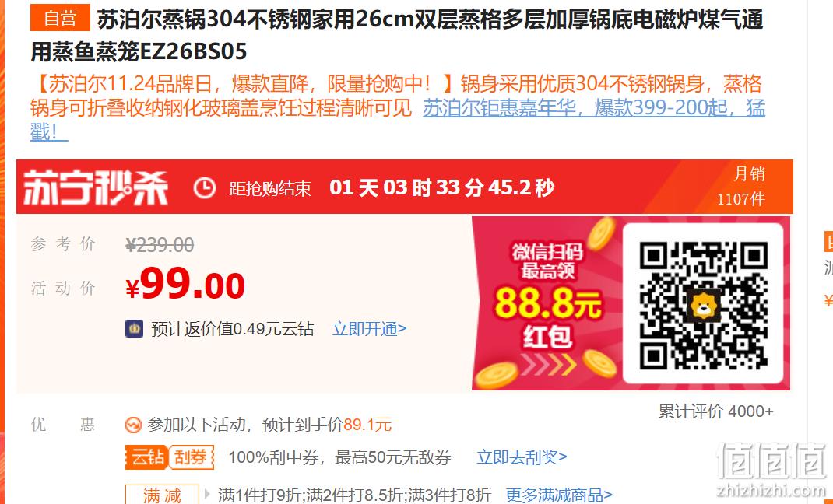Viewport: 833px width, 504px height.
Task: Click the countdown timer 01天03时33分
Action: click(441, 187)
